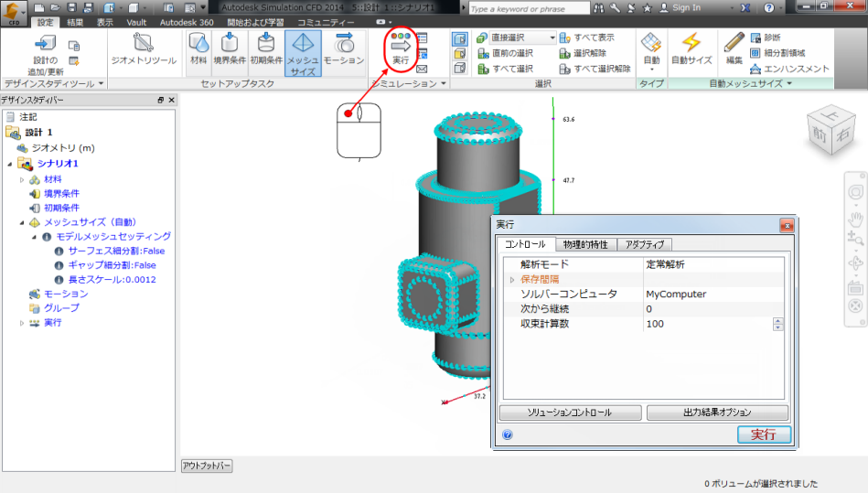This screenshot has width=868, height=493.
Task: Select the 境界条件 boundary conditions tool
Action: click(x=230, y=49)
